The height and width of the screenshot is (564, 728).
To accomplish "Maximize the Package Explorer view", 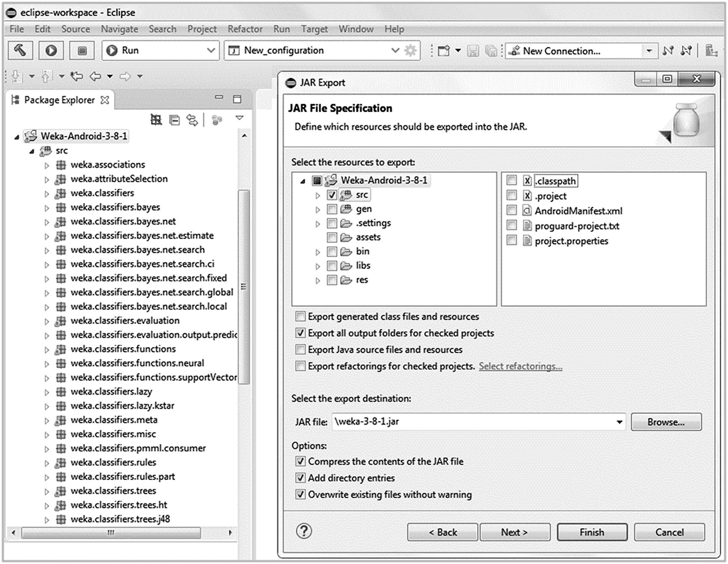I will [x=237, y=99].
